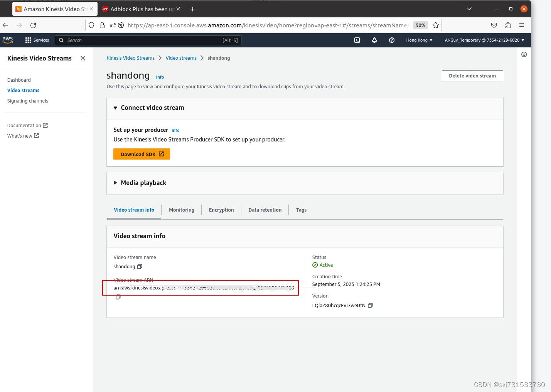Open Info link beside Set up your producer
The width and height of the screenshot is (551, 392).
(x=175, y=130)
